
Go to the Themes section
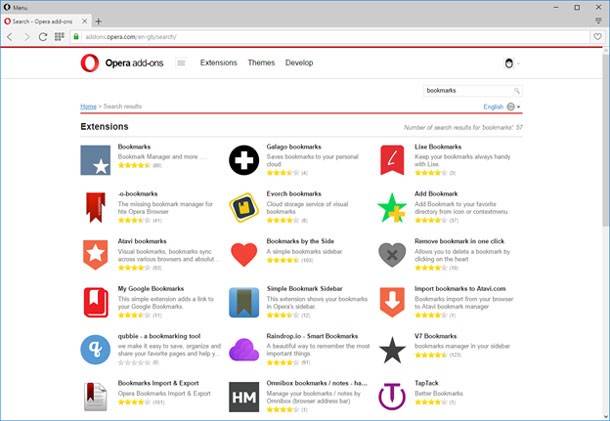261,63
